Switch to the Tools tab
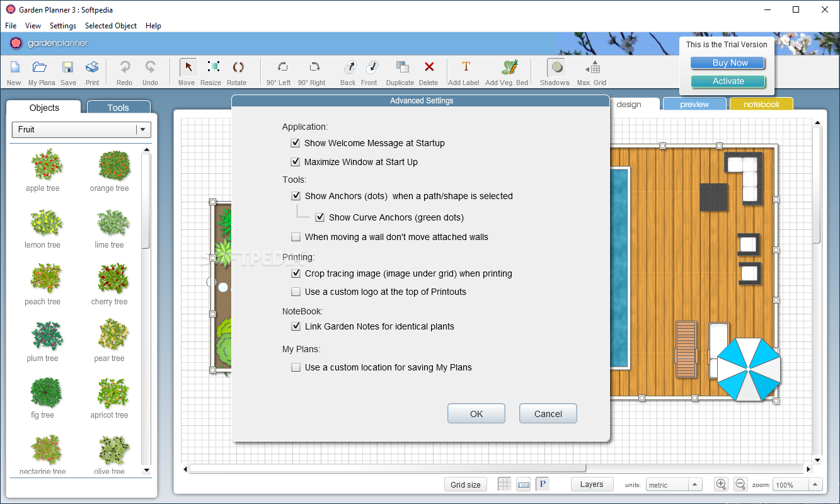 (x=118, y=108)
